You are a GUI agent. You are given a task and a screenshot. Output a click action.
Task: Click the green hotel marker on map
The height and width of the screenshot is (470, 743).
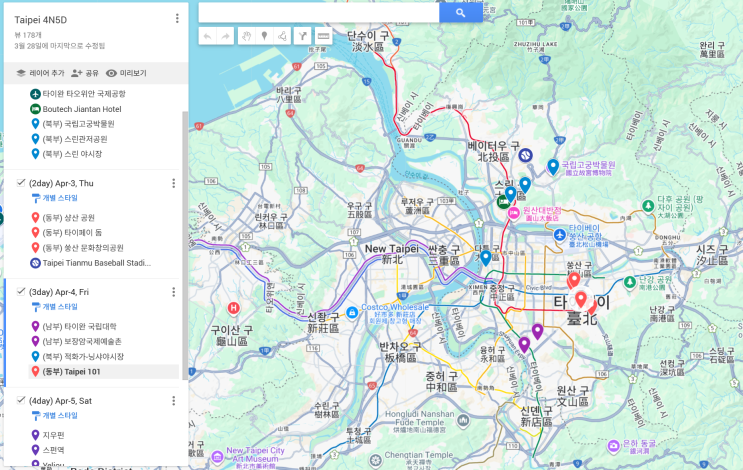(x=503, y=202)
